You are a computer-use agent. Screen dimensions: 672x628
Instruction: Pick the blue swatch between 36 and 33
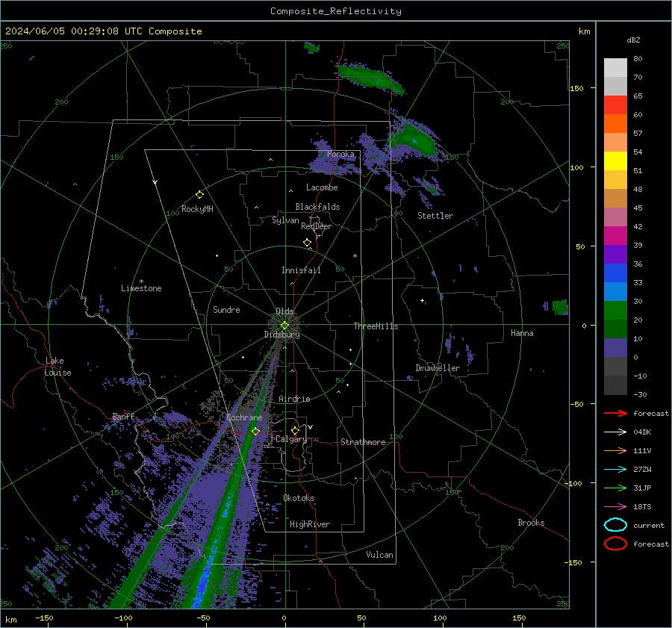[x=615, y=273]
